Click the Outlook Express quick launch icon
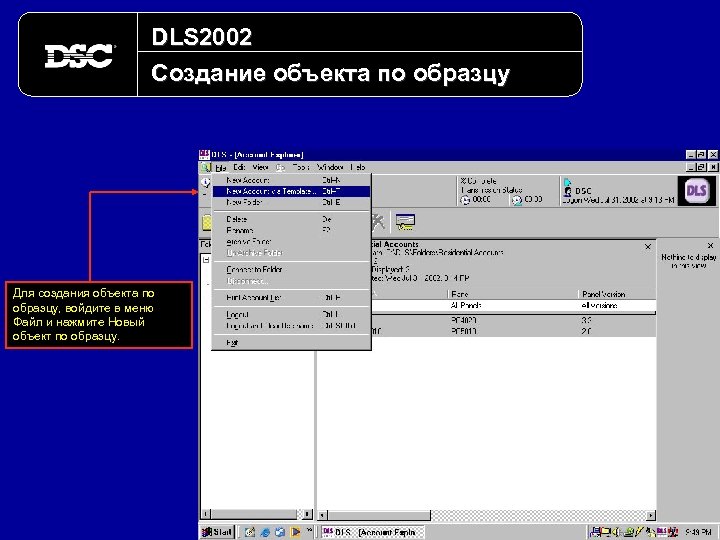 tap(280, 532)
